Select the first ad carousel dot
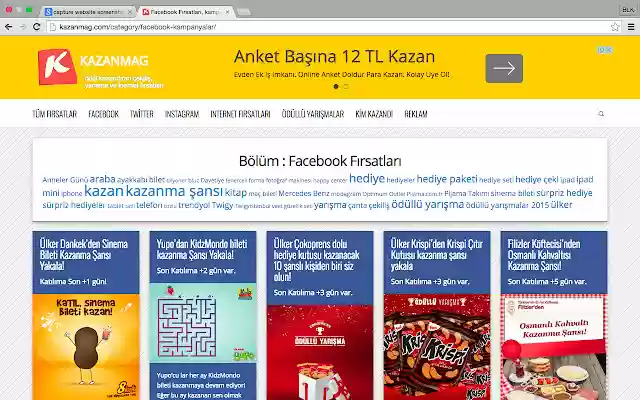 (x=336, y=87)
